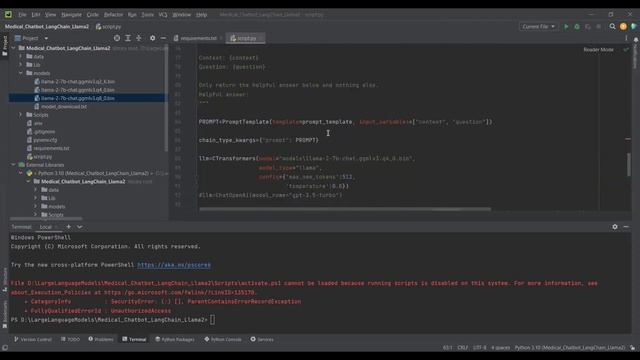Click the Run with Coverage icon

coord(588,27)
